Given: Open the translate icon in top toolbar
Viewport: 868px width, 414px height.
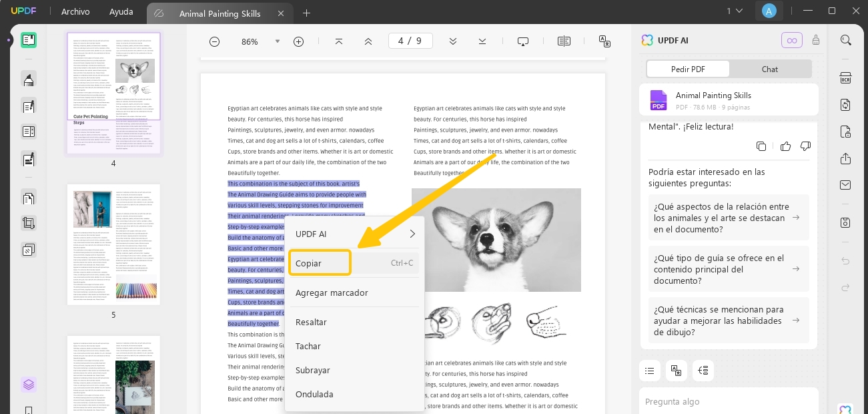Looking at the screenshot, I should pyautogui.click(x=605, y=41).
